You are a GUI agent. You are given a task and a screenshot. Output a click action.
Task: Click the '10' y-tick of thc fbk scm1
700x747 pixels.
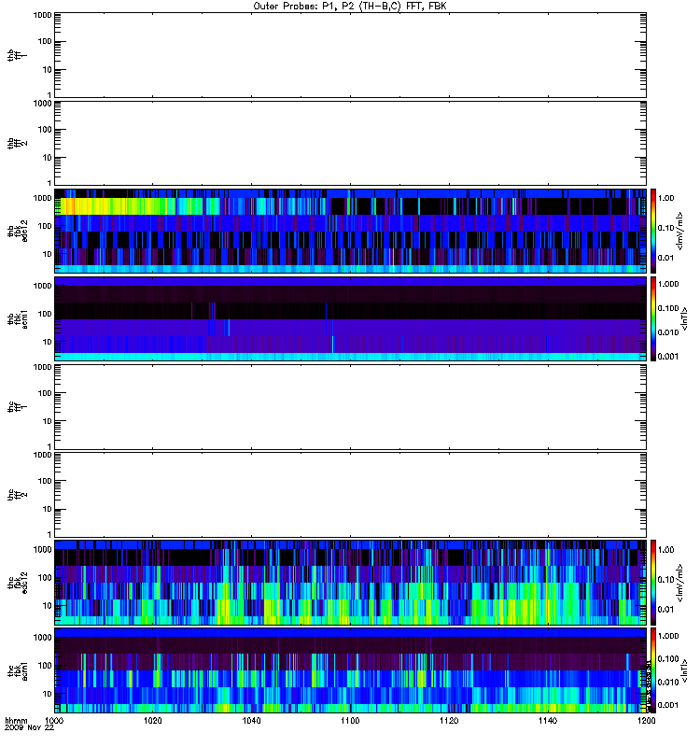(48, 694)
